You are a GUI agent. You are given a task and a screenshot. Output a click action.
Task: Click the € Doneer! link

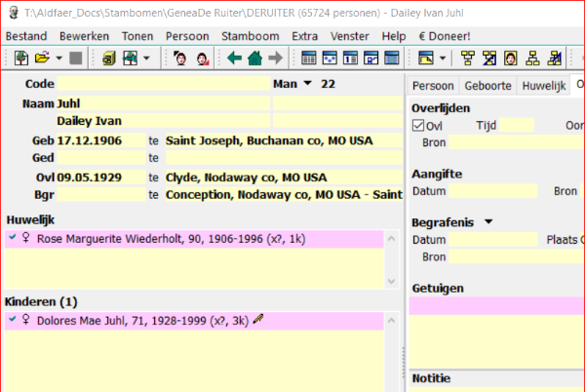tap(445, 36)
